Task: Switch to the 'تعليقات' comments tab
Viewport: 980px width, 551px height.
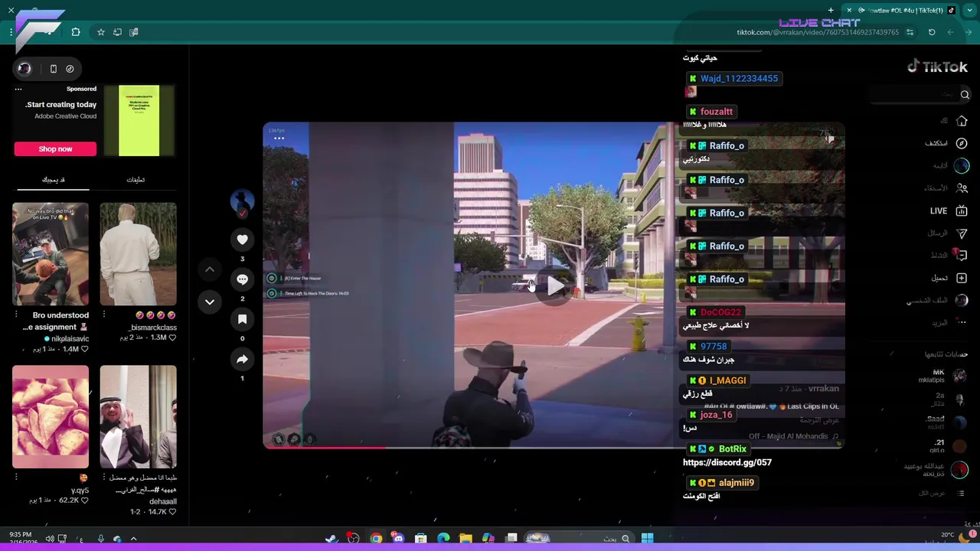Action: pyautogui.click(x=136, y=180)
